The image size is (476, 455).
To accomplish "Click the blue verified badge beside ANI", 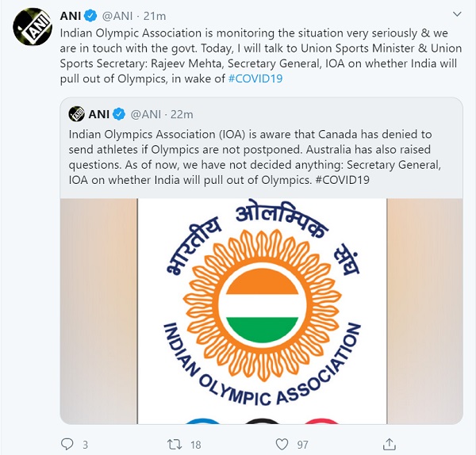I will point(90,16).
